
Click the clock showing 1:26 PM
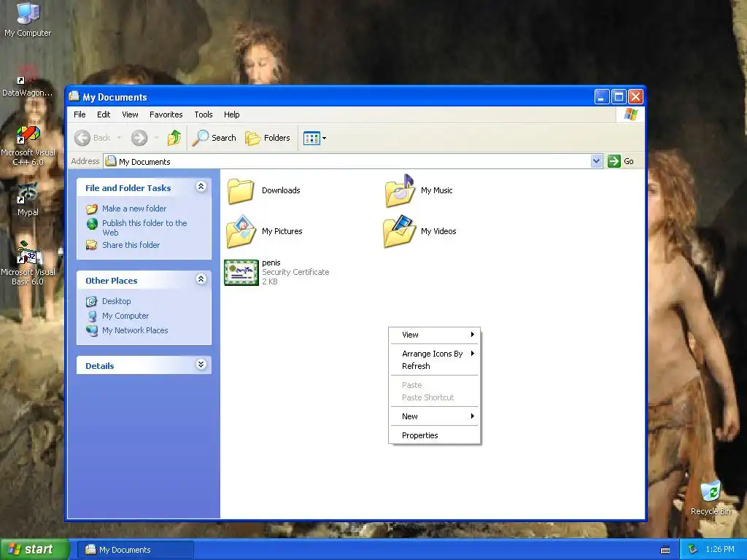click(720, 550)
